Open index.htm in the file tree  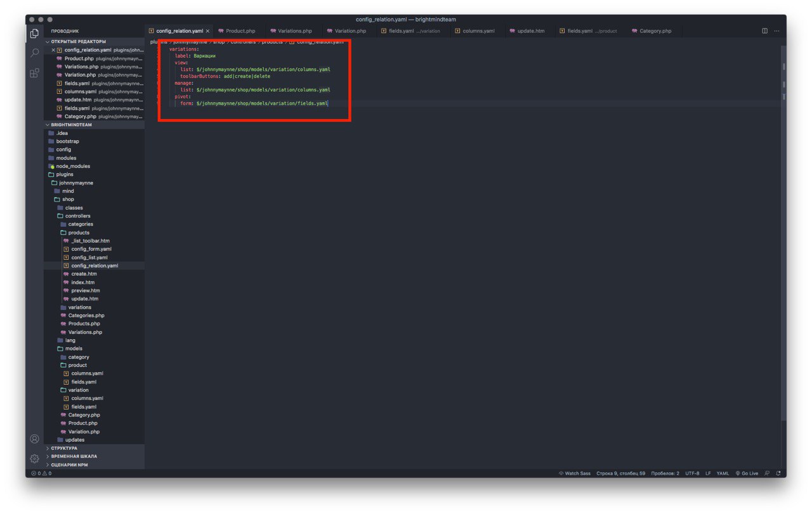[94, 282]
